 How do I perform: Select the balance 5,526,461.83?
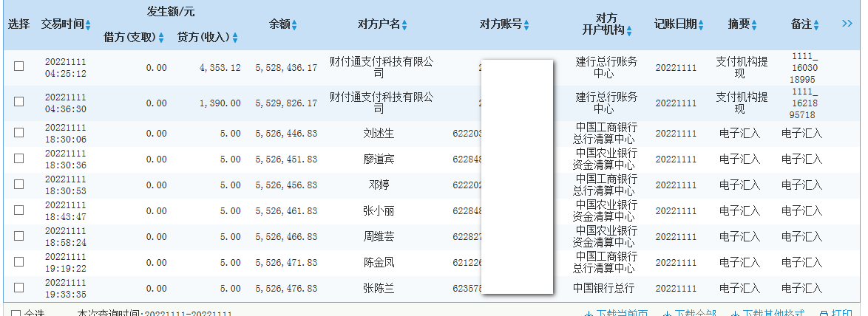click(286, 211)
